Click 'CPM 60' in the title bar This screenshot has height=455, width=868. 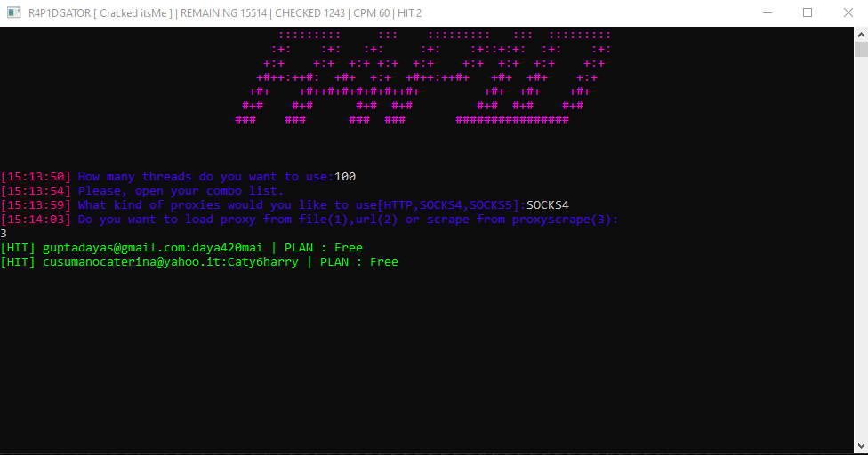coord(372,12)
